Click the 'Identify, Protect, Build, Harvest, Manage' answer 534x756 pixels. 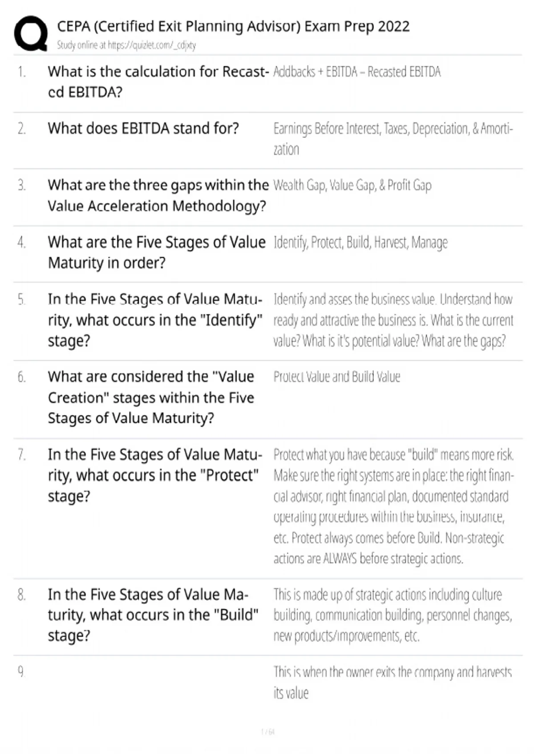[360, 242]
